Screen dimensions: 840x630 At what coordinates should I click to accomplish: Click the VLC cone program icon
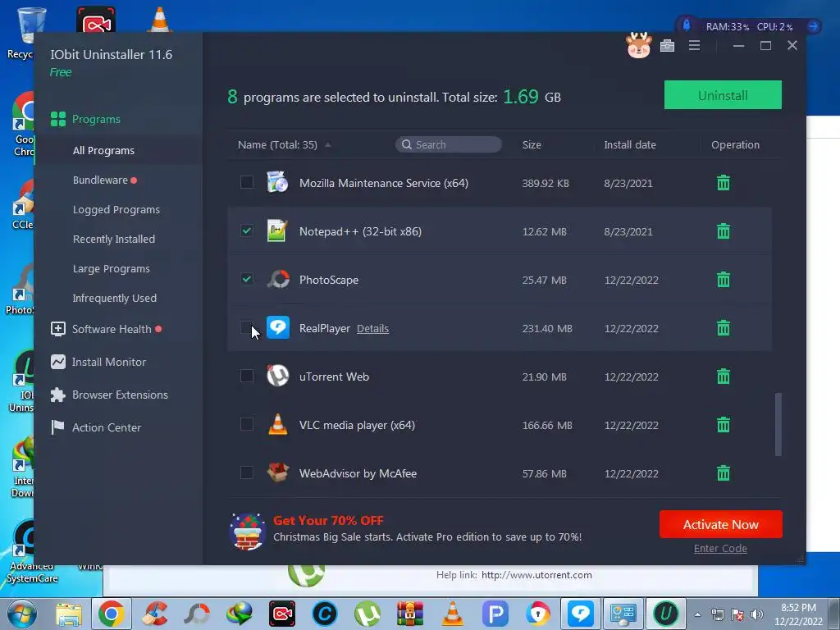coord(277,424)
